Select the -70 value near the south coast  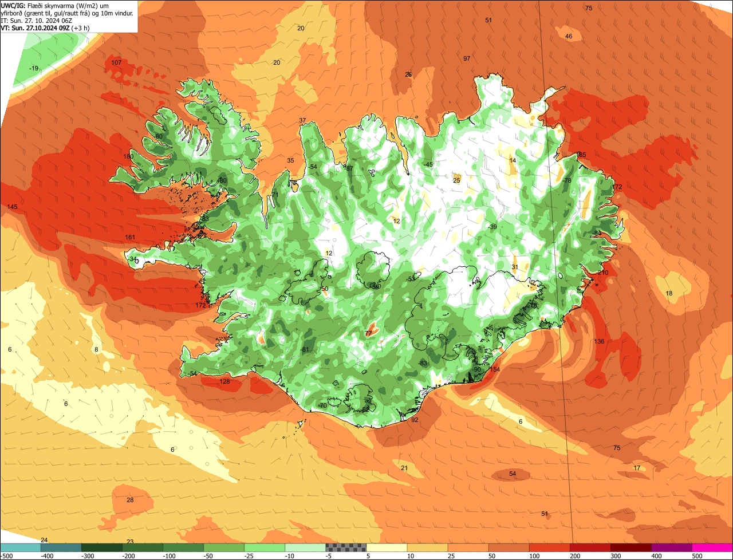point(322,406)
